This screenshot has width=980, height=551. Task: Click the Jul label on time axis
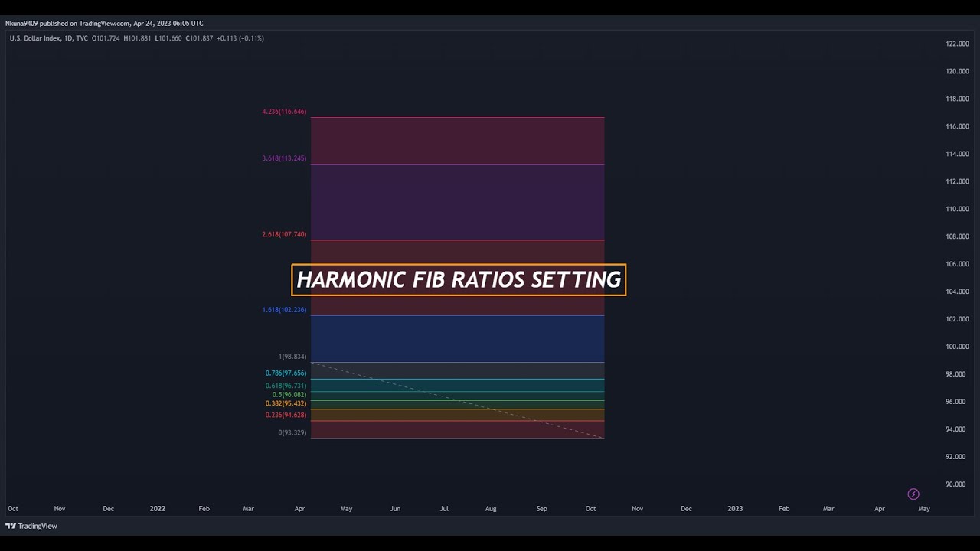(444, 508)
